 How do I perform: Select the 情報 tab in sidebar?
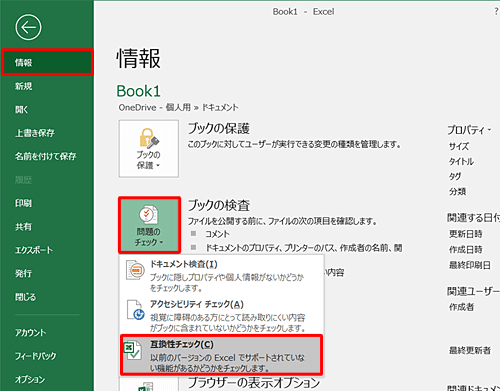pos(47,62)
